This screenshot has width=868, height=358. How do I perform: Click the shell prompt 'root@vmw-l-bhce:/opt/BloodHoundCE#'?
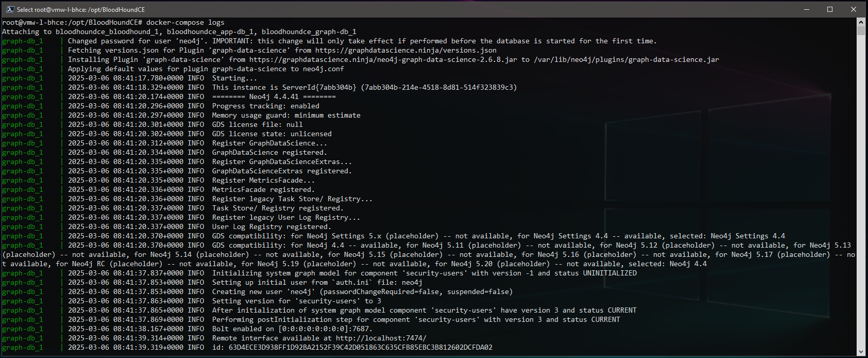click(72, 22)
